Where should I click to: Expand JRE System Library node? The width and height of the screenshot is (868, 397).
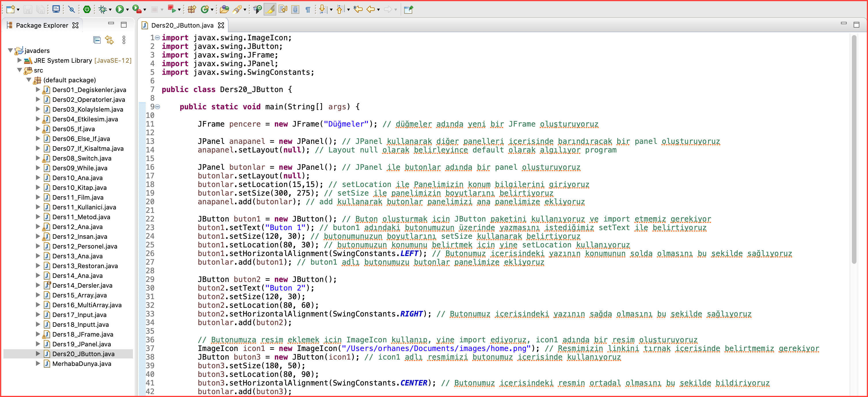tap(20, 60)
